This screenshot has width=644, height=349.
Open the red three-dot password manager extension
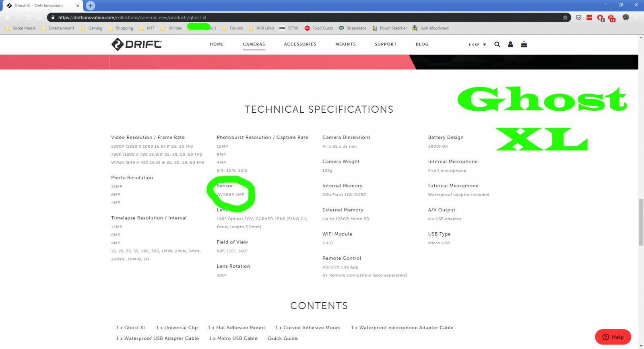pos(589,17)
